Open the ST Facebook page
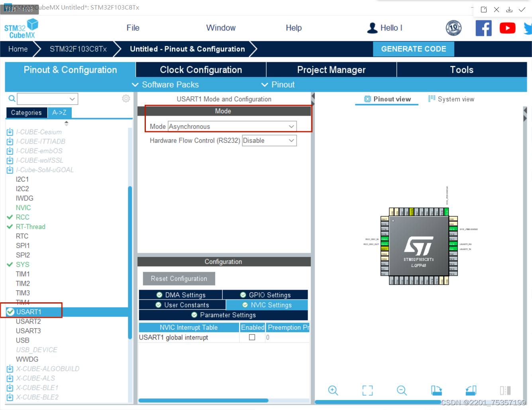Image resolution: width=532 pixels, height=410 pixels. [483, 28]
